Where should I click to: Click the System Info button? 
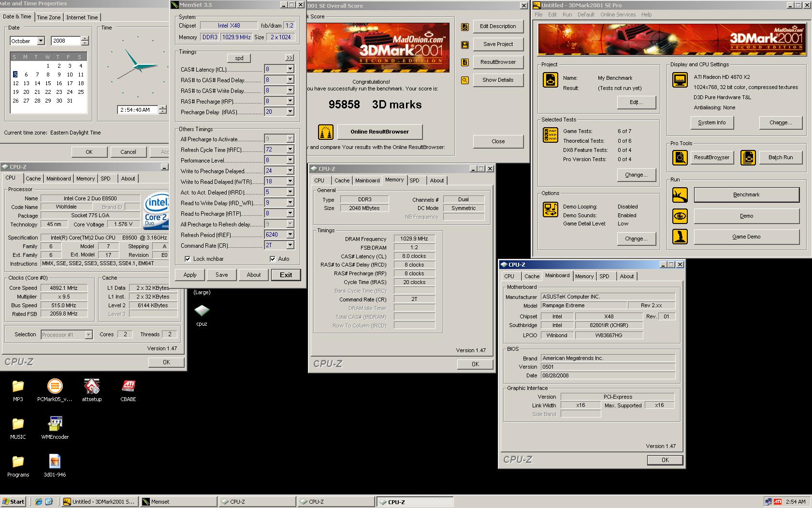(x=711, y=123)
